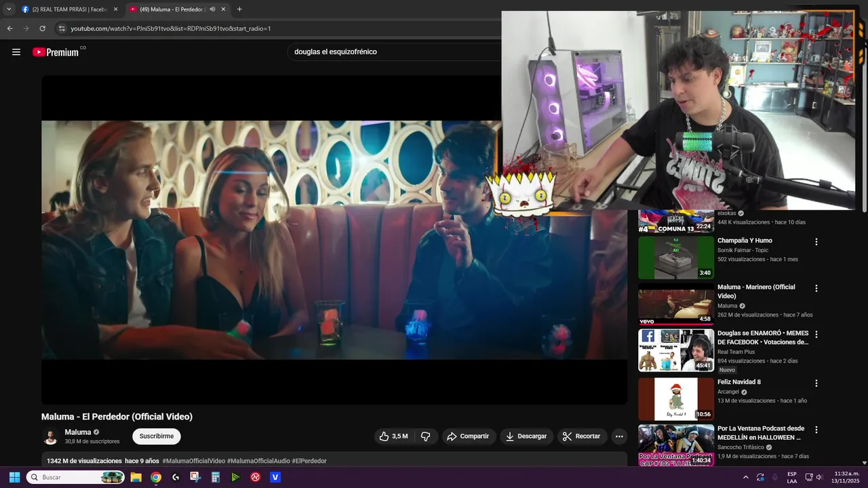Open Calculator taskbar icon

click(216, 477)
